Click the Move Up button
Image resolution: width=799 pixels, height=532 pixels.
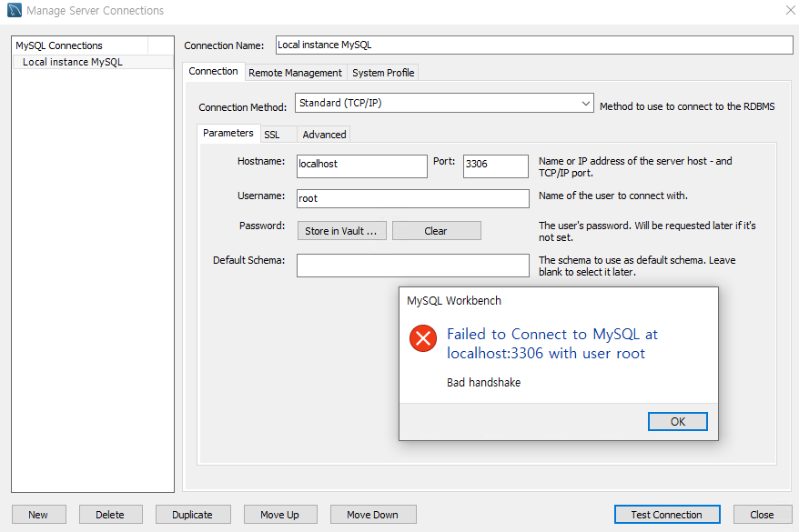(x=280, y=514)
